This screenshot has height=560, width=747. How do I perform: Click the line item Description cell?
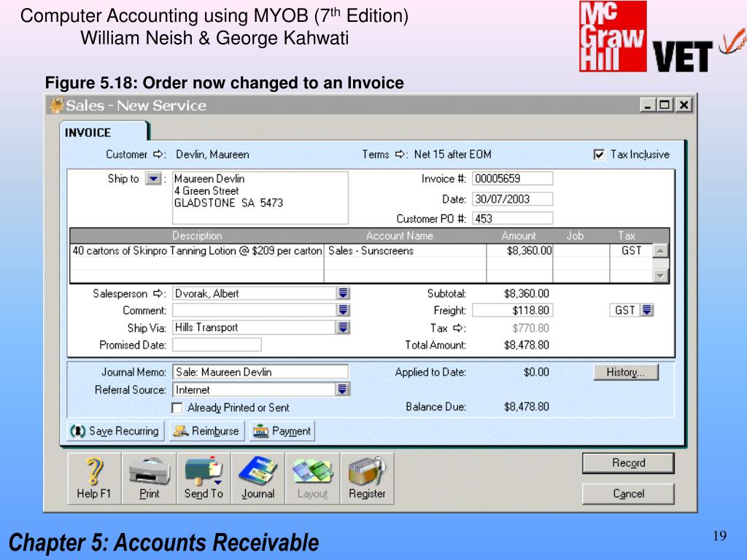coord(197,251)
